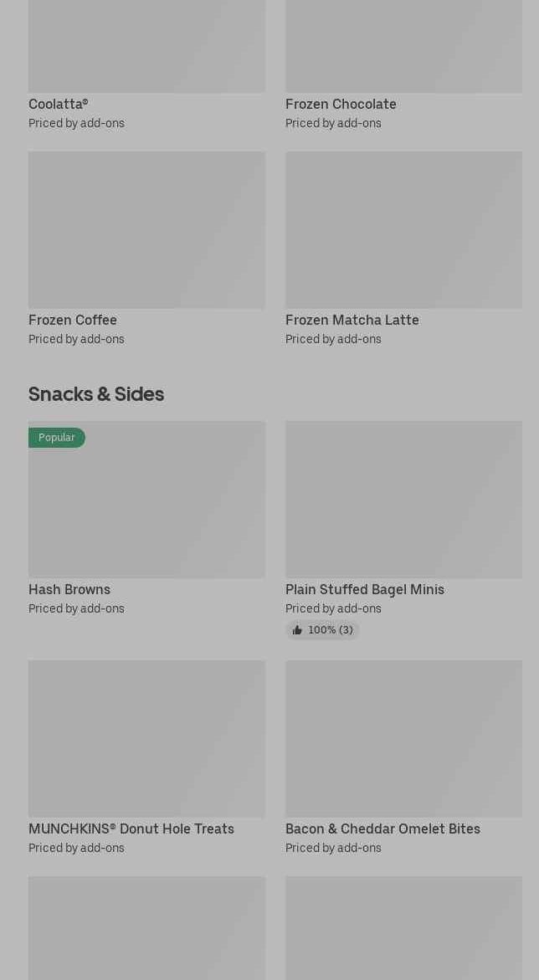Click the thumbs-up rating icon
This screenshot has height=980, width=539.
(x=297, y=630)
